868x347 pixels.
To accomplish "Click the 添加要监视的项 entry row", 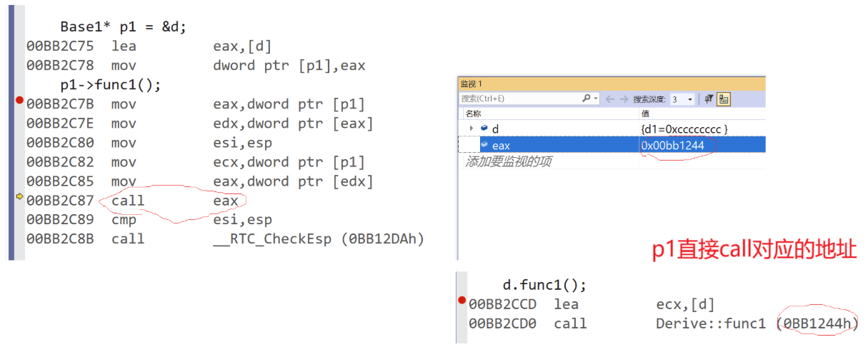I will (x=612, y=162).
